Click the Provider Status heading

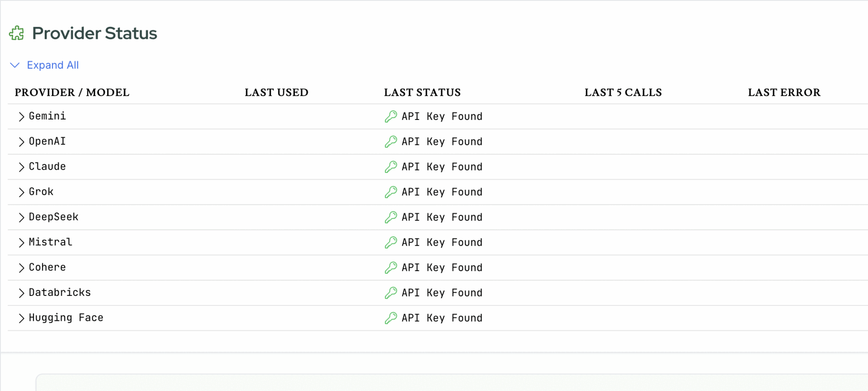94,33
